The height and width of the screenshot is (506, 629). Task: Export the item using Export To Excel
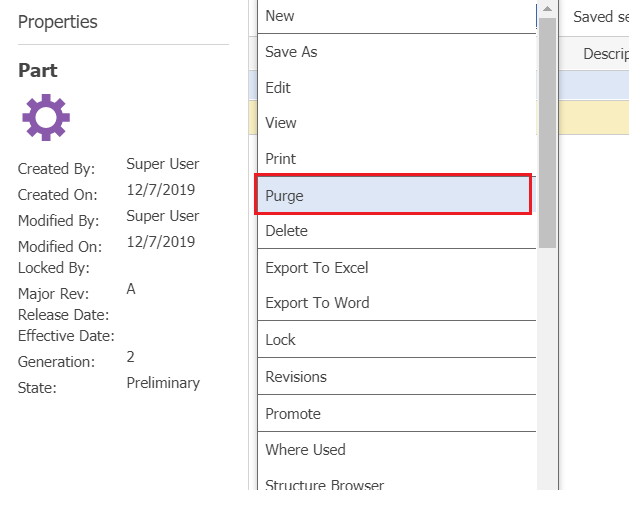[x=316, y=268]
